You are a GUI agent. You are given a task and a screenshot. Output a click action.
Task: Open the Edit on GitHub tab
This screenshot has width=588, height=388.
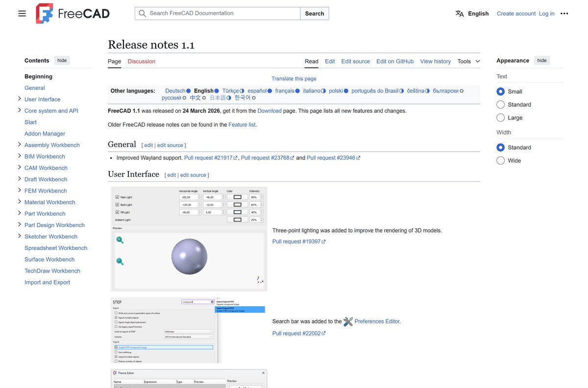pos(395,61)
